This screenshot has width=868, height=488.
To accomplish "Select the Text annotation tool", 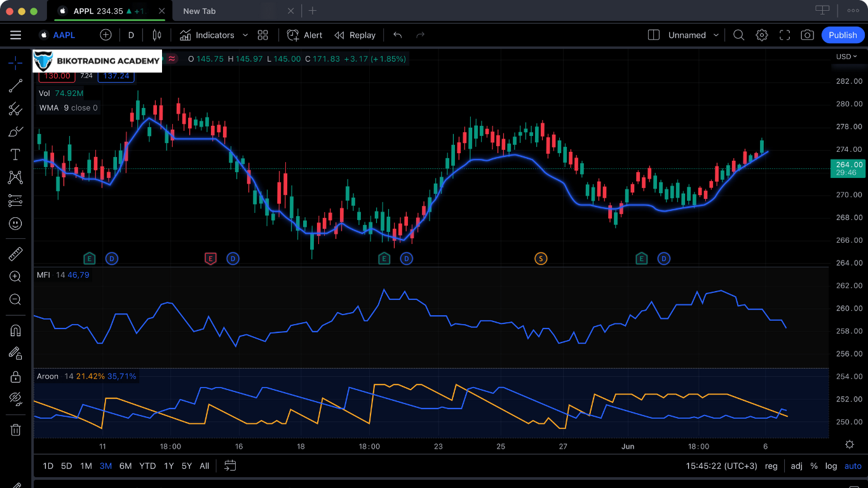I will (x=15, y=154).
